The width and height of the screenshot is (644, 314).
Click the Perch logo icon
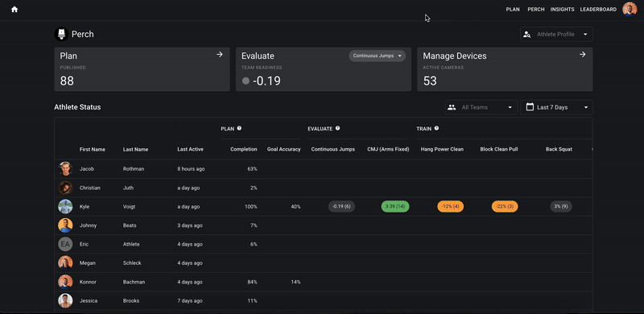tap(61, 34)
